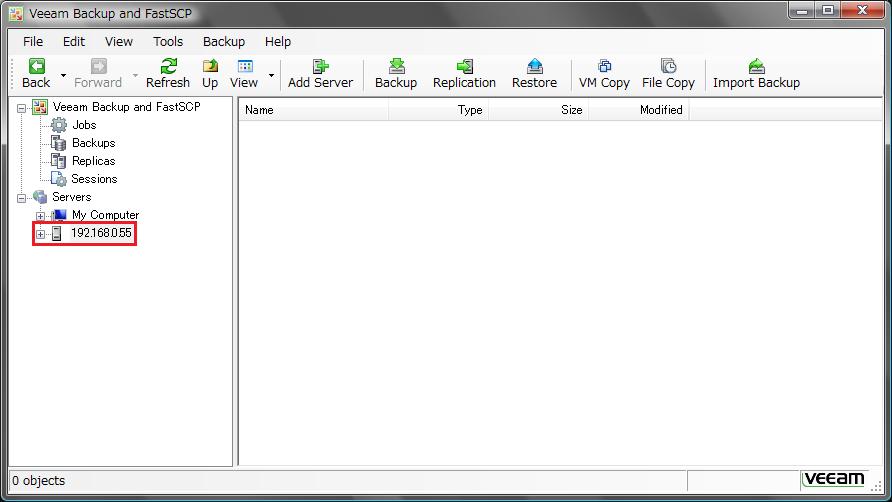Select the Jobs tree item label

coord(84,125)
